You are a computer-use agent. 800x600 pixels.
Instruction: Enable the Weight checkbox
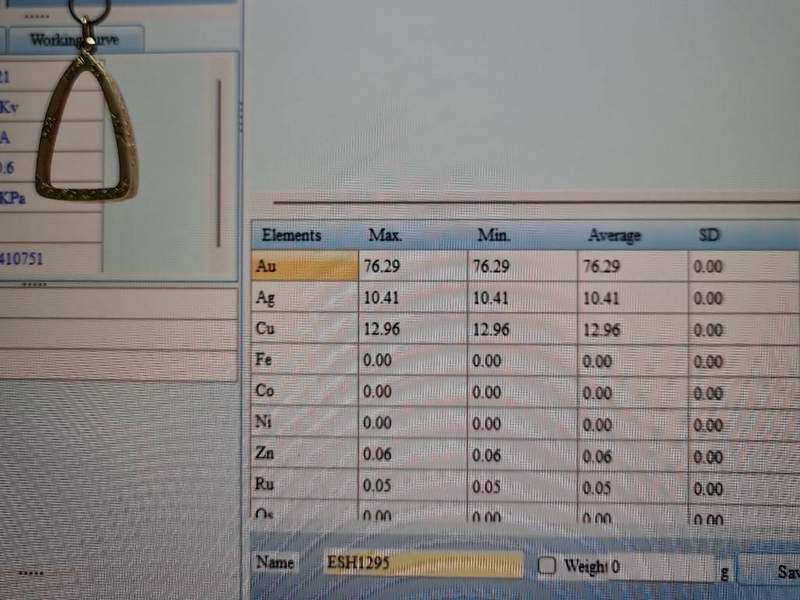547,566
